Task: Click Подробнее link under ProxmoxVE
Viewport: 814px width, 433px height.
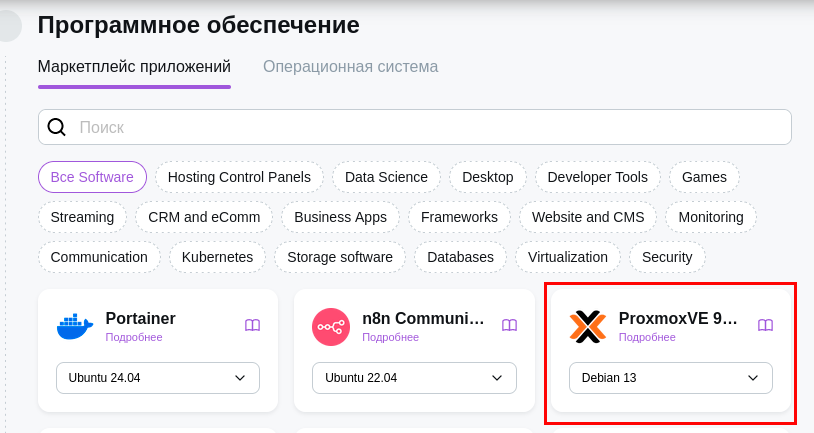Action: pos(647,338)
